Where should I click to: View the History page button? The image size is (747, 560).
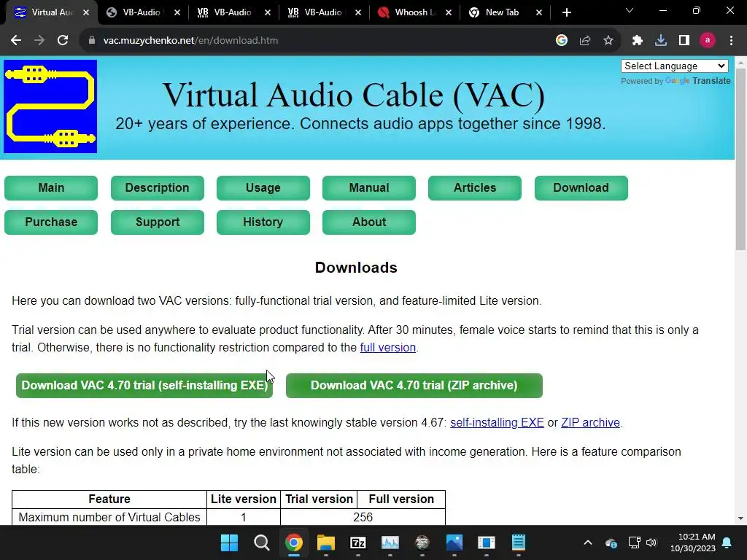[x=263, y=222]
